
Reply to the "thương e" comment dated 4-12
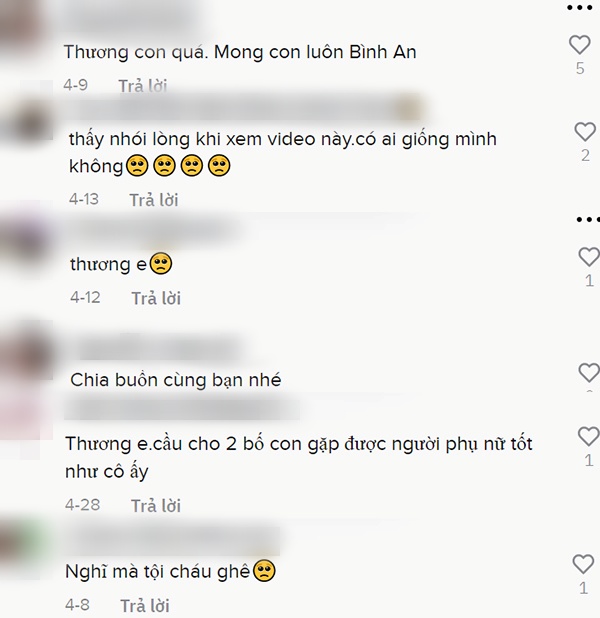156,298
